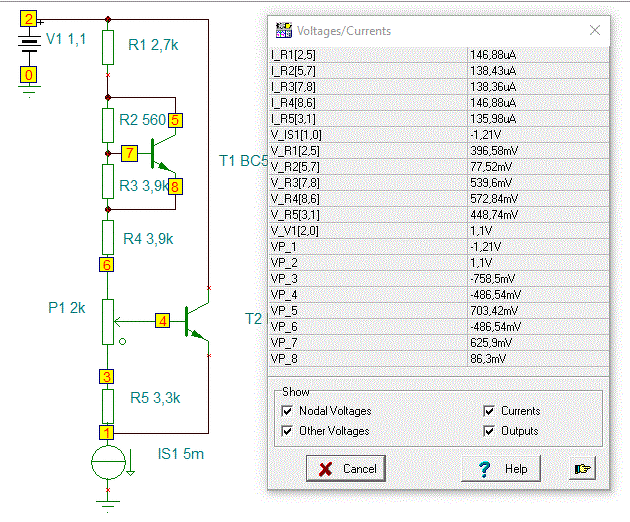Viewport: 630px width, 522px height.
Task: Click the 'R1 2,7k' label
Action: tap(153, 45)
